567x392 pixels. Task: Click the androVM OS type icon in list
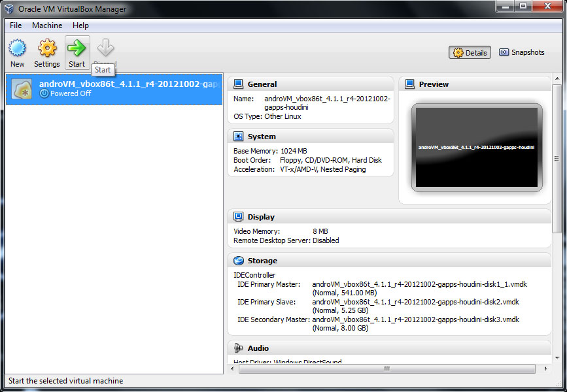pos(22,89)
